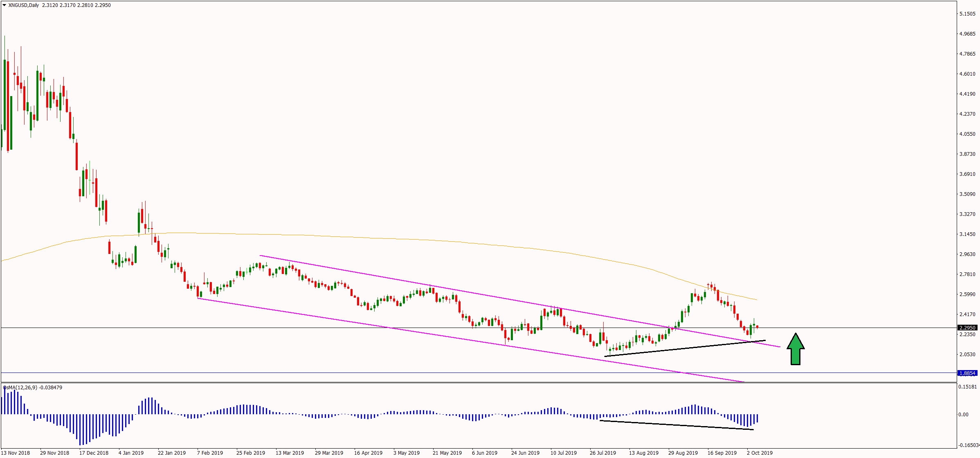Click the 2.4170 price scale label
The width and height of the screenshot is (980, 458).
(967, 314)
